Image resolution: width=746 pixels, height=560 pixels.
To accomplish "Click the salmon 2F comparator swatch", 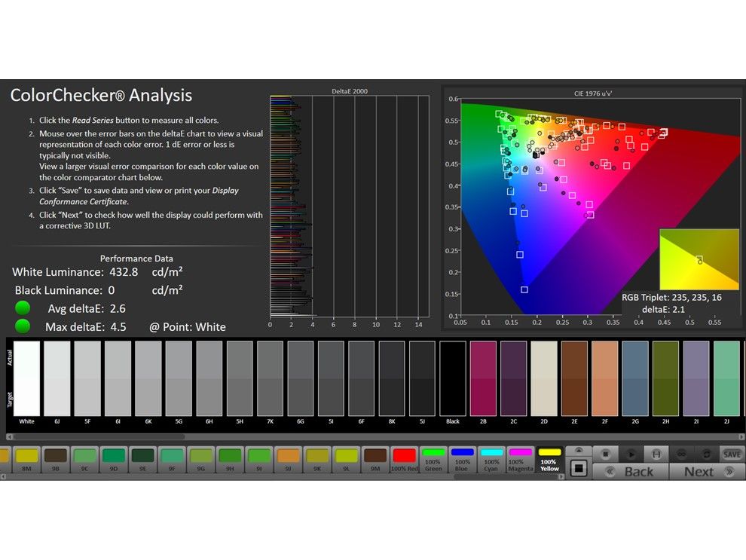I will click(605, 378).
